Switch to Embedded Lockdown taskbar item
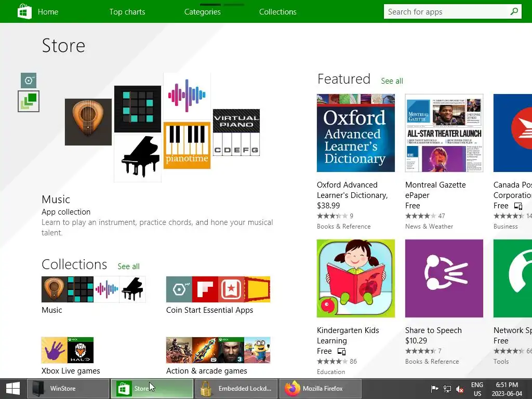Image resolution: width=532 pixels, height=399 pixels. 236,389
